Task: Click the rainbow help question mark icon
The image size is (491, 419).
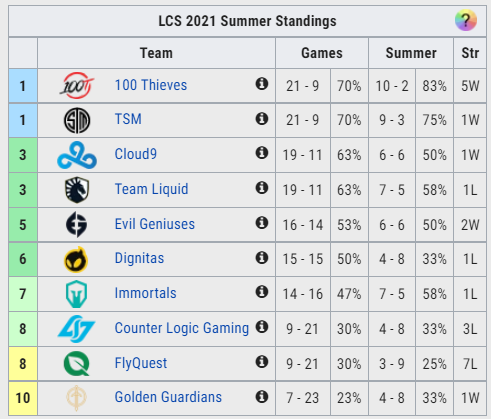Action: (x=466, y=20)
